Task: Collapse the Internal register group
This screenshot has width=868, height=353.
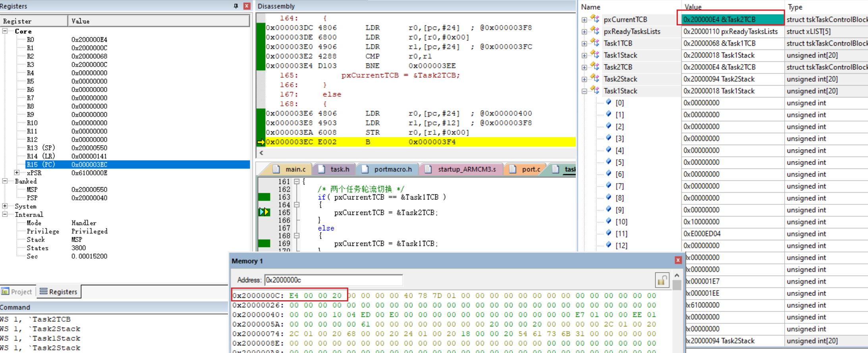Action: [5, 214]
